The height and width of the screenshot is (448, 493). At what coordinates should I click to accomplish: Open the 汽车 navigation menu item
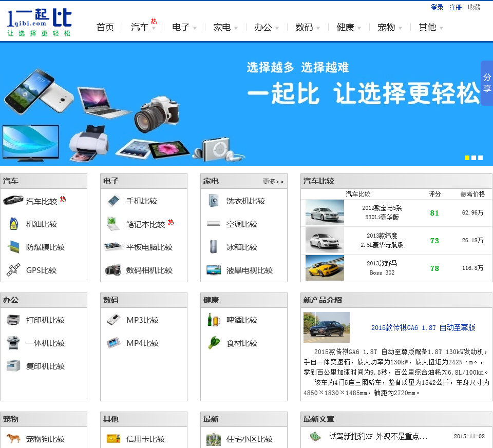pos(140,27)
